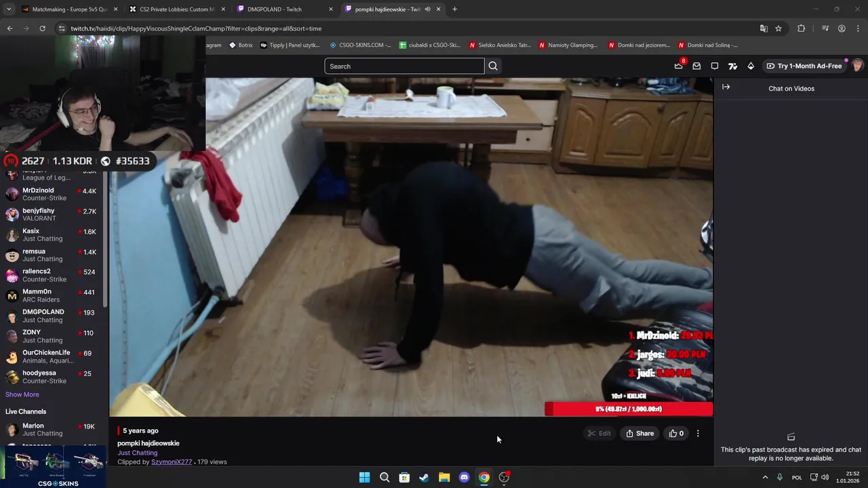
Task: Open hoodyessa channel in sidebar
Action: (52, 377)
